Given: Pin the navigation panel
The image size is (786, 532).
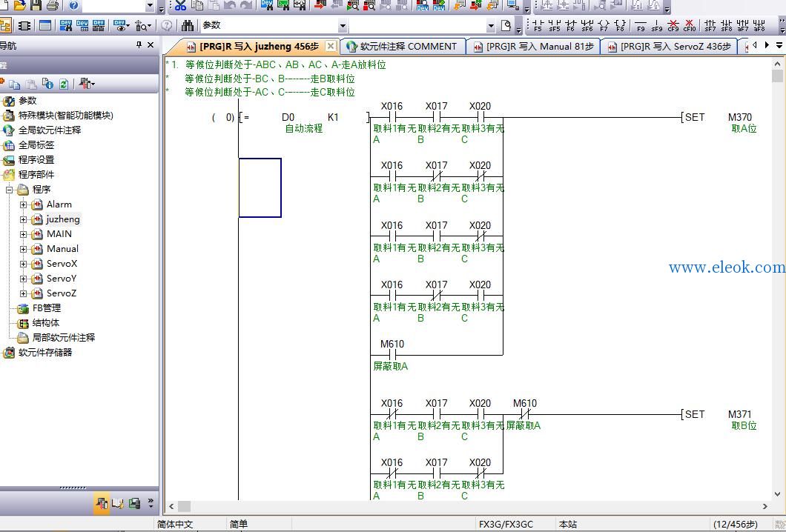Looking at the screenshot, I should click(x=139, y=45).
